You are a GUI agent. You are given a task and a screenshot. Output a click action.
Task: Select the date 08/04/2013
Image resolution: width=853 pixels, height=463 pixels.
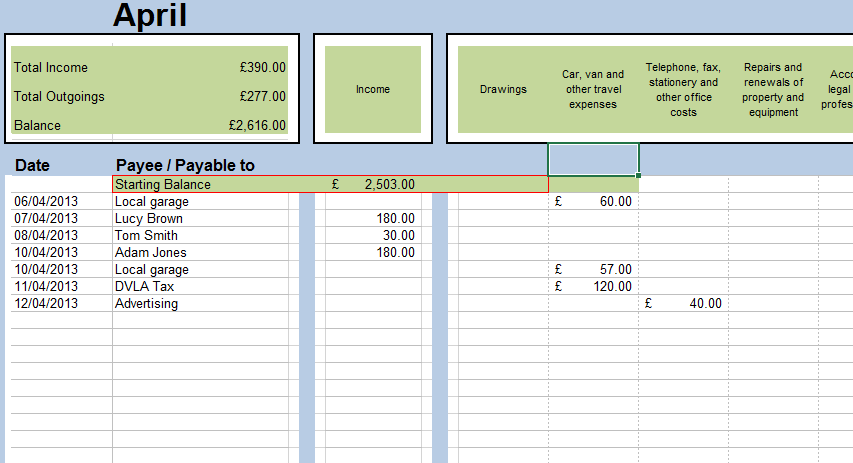[46, 235]
